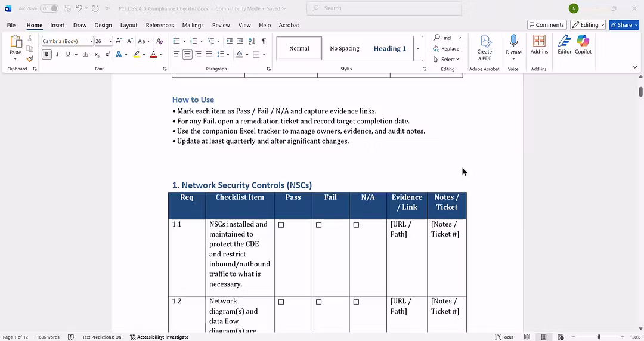The width and height of the screenshot is (644, 341).
Task: Open the File menu
Action: (x=11, y=25)
